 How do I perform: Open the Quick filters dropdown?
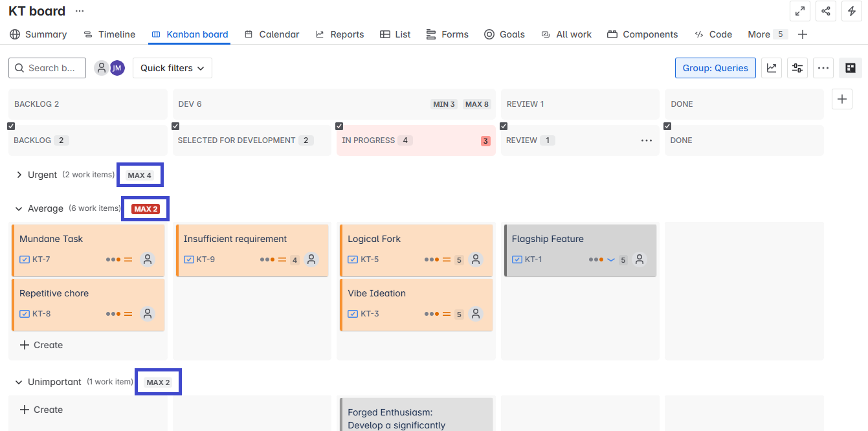pos(172,68)
